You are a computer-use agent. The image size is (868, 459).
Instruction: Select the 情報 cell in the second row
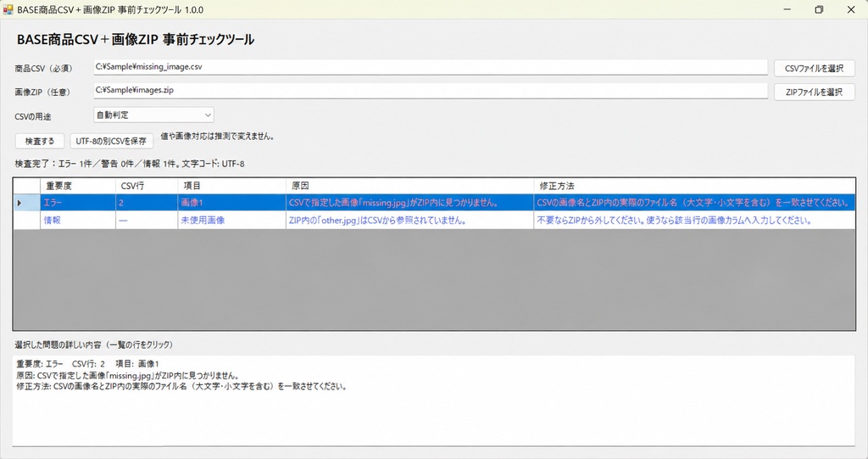tap(79, 220)
